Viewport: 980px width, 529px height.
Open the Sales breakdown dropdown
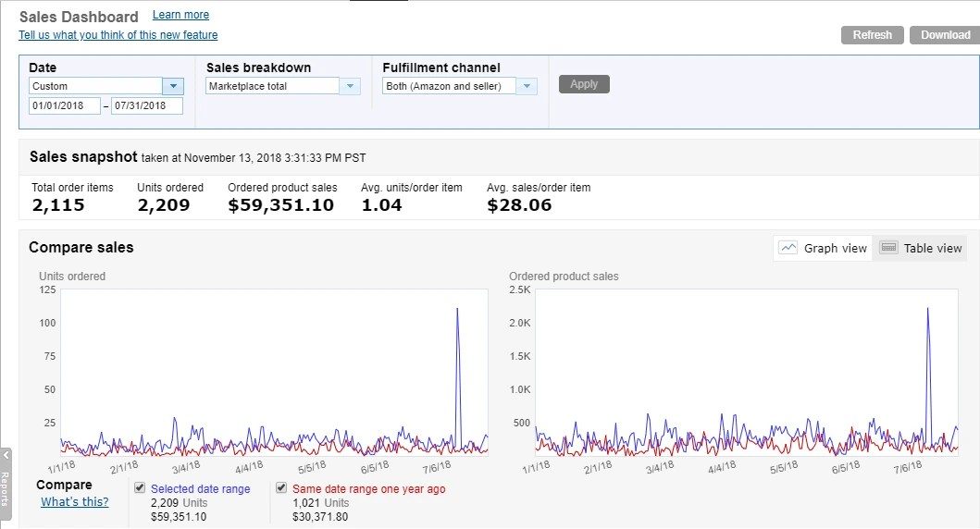click(349, 86)
